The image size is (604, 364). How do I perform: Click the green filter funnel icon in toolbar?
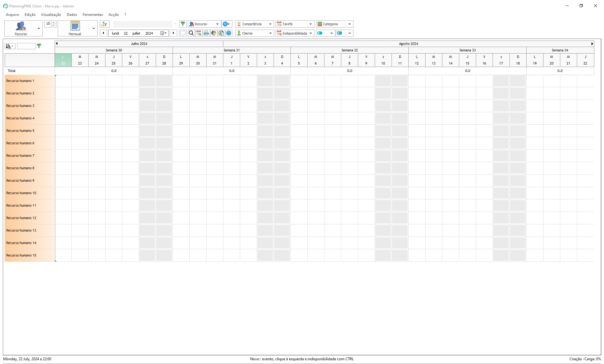click(x=183, y=24)
